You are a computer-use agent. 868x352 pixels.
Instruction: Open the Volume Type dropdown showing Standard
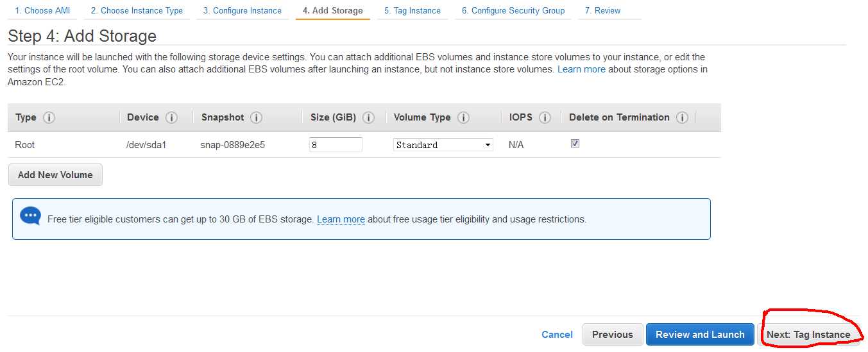coord(443,145)
